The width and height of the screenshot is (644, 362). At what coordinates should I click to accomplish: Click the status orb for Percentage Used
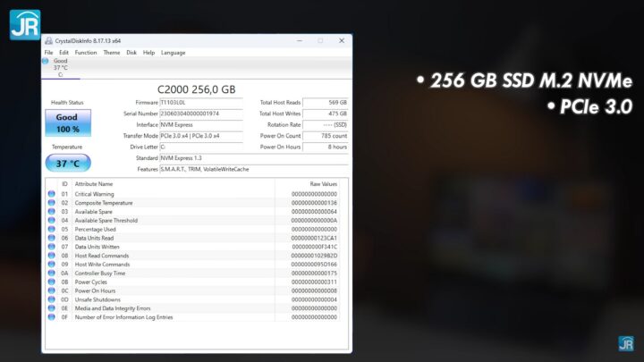pos(51,229)
